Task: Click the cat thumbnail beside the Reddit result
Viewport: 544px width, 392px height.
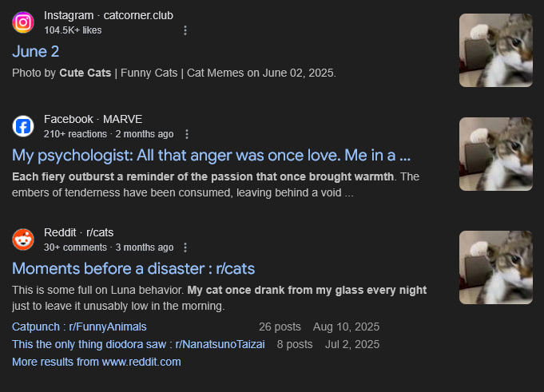Action: click(496, 267)
